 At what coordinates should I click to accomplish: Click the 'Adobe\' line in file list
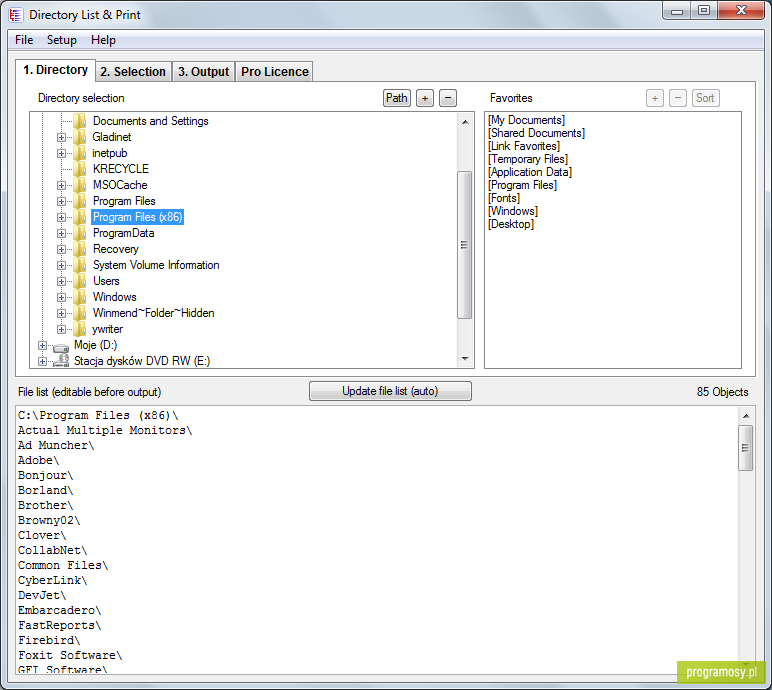coord(38,460)
